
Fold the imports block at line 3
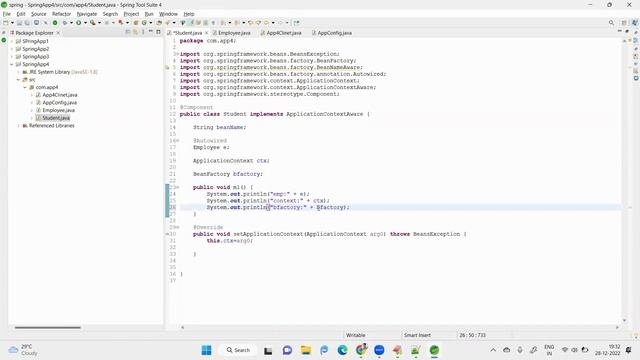point(178,54)
